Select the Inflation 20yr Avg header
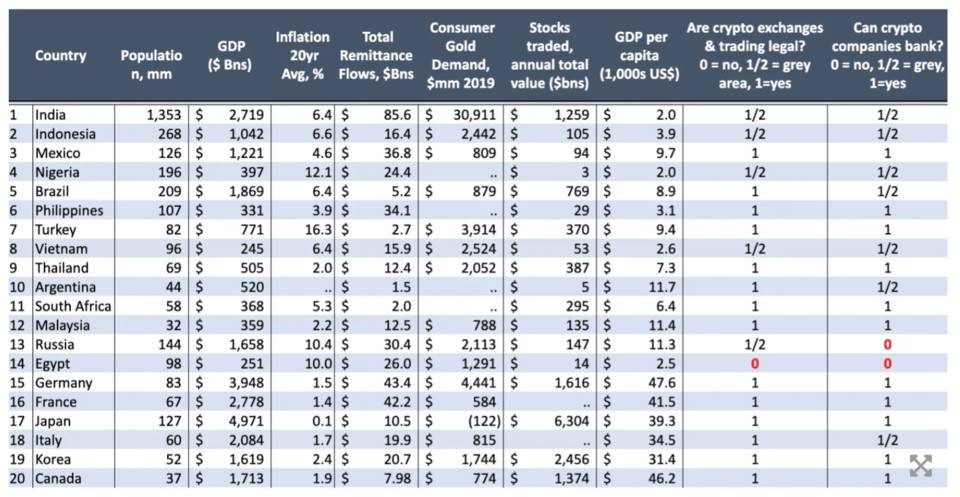The height and width of the screenshot is (497, 960). pyautogui.click(x=302, y=56)
